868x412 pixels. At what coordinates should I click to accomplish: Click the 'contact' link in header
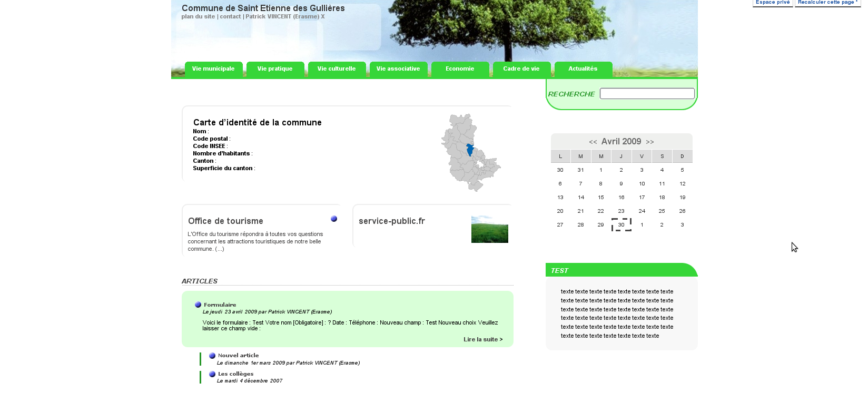(230, 16)
